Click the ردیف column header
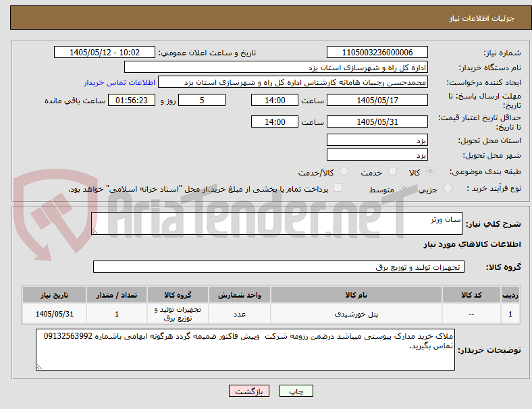Viewport: 532px width, 409px height. pos(510,295)
